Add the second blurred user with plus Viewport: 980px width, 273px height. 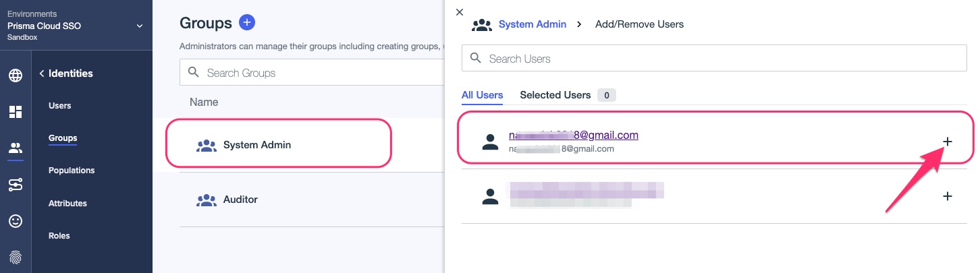point(947,196)
